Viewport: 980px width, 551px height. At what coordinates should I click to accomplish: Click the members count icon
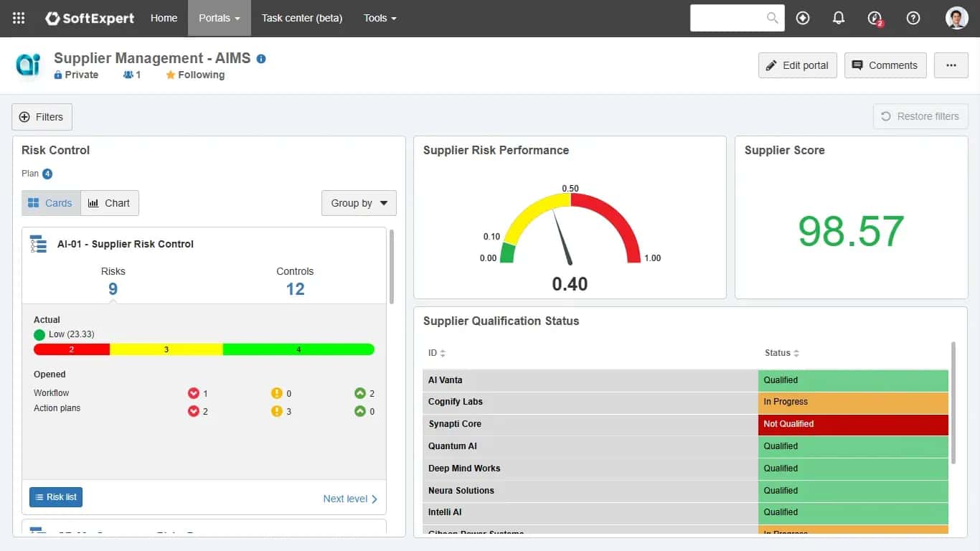(x=128, y=75)
